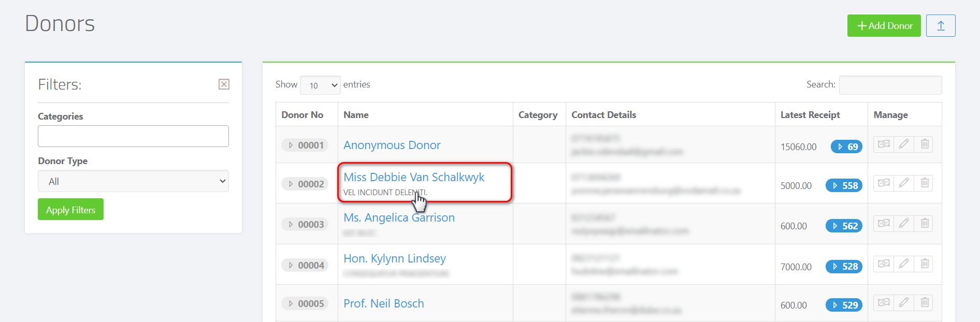Image resolution: width=980 pixels, height=322 pixels.
Task: Close the Filters panel using the X icon
Action: coord(223,84)
